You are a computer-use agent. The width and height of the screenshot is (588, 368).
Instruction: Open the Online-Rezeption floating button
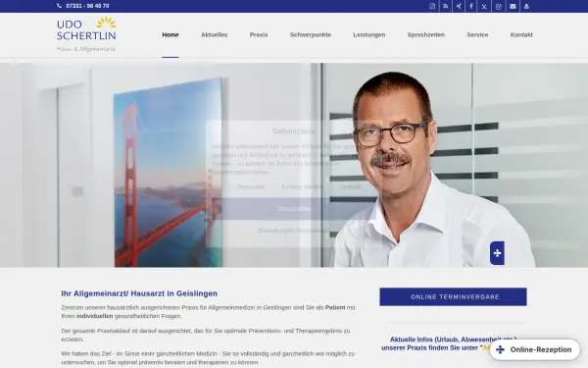tap(535, 349)
